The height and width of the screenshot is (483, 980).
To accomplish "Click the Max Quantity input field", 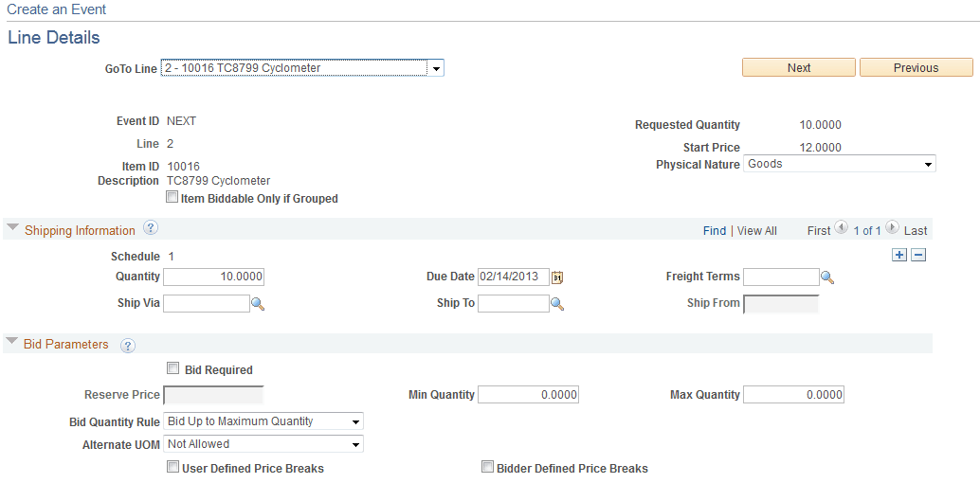I will pos(793,395).
